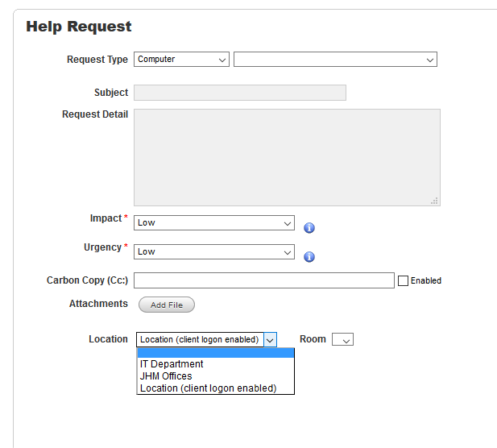
Task: Select JHM Offices from Location list
Action: click(x=166, y=376)
